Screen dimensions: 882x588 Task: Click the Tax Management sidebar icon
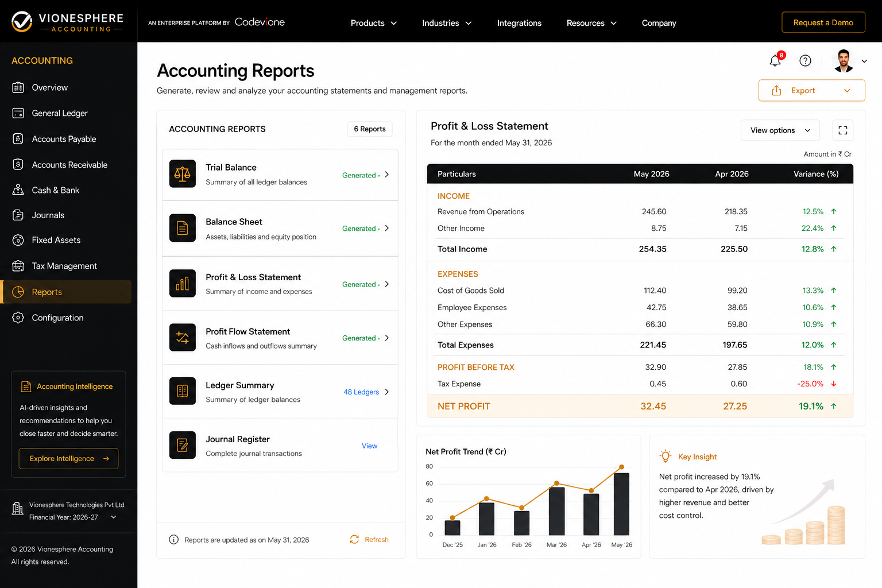pos(18,266)
